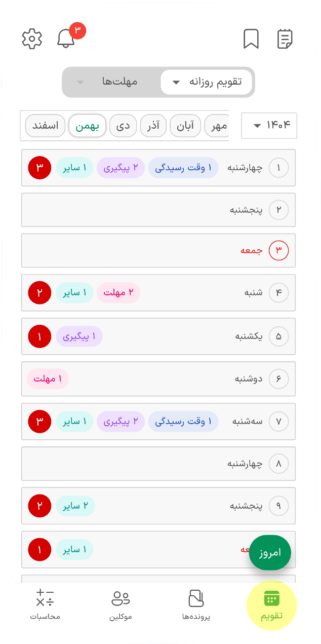Open the settings gear icon

click(32, 39)
